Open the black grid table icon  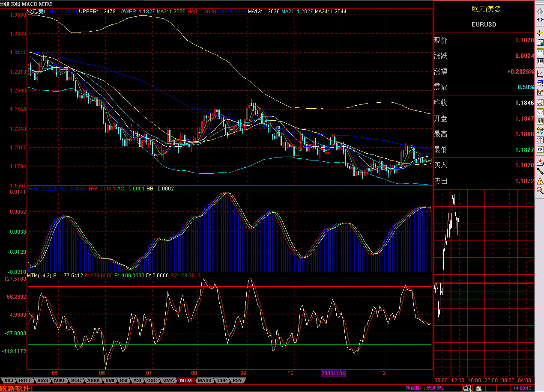540,61
